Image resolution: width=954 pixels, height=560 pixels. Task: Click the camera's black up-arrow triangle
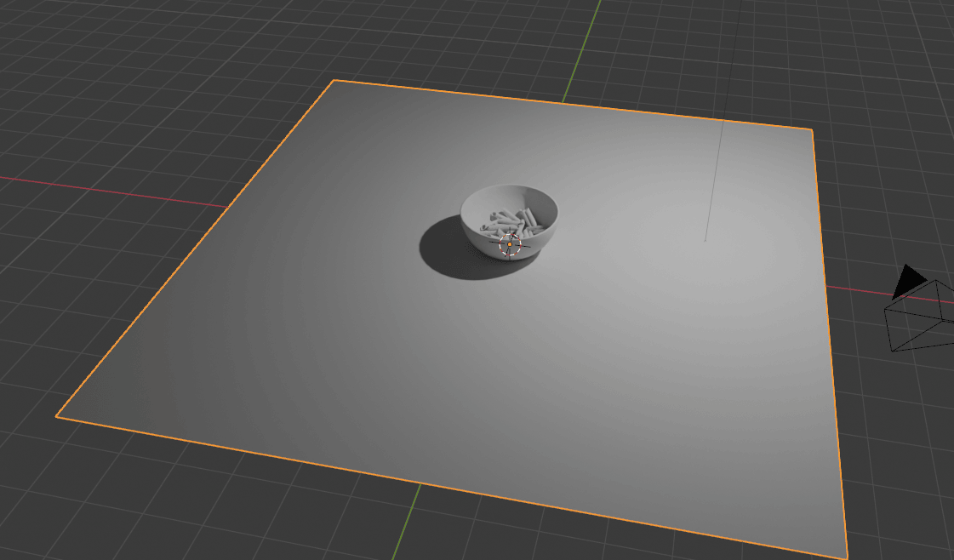pyautogui.click(x=909, y=280)
